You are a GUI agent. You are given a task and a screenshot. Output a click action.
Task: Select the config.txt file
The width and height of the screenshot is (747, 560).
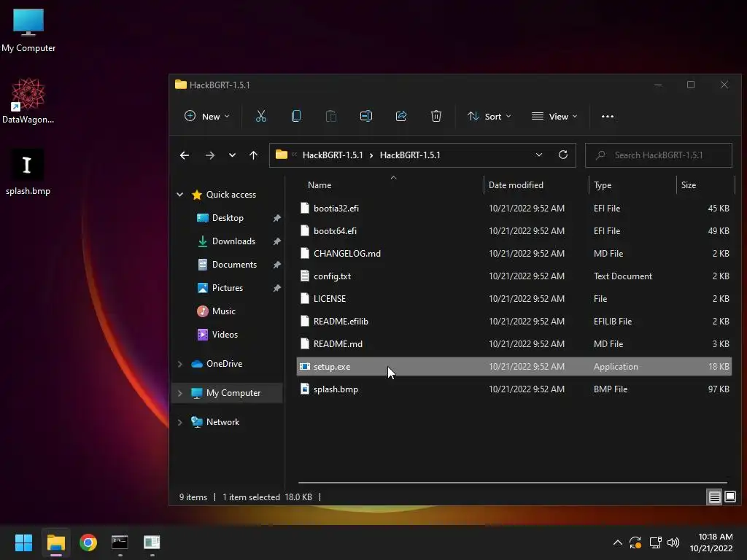click(x=514, y=276)
